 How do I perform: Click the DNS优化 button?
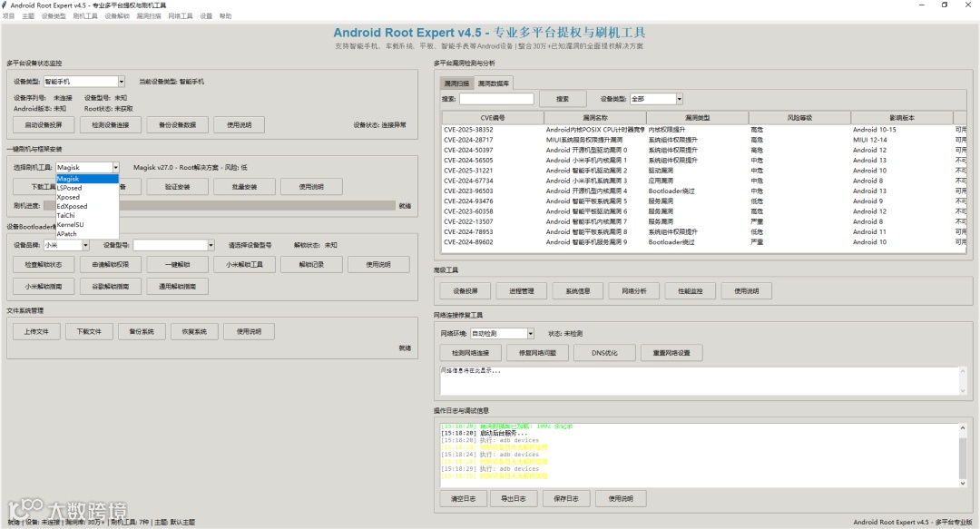604,353
